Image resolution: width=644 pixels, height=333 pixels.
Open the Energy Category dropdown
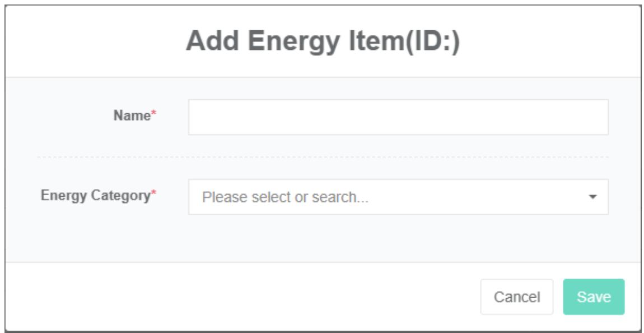(x=398, y=197)
